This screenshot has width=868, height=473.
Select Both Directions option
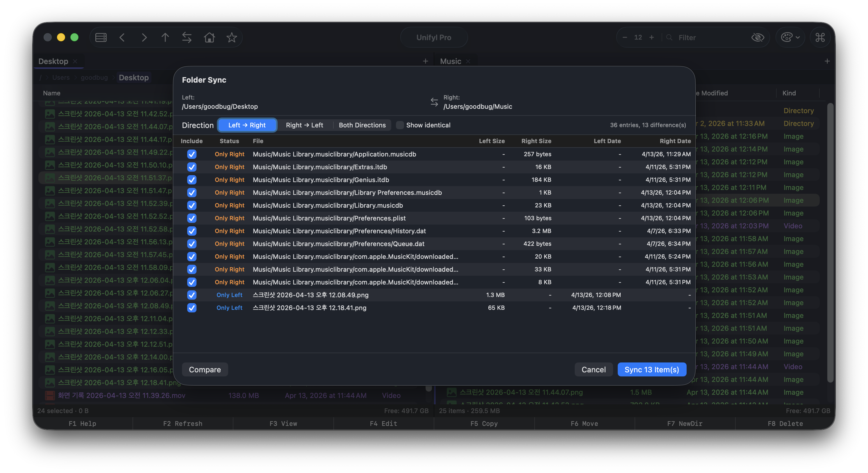[362, 125]
